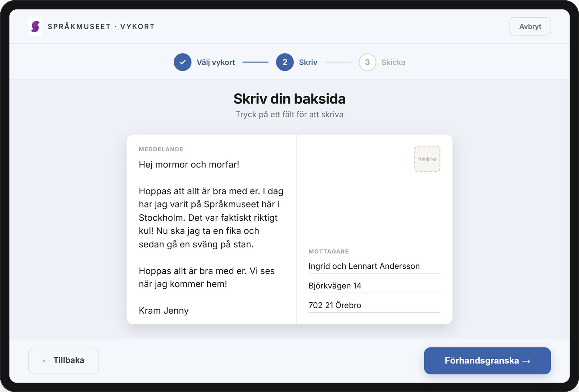579x392 pixels.
Task: Edit the Björkvägen 14 address field
Action: pos(374,286)
